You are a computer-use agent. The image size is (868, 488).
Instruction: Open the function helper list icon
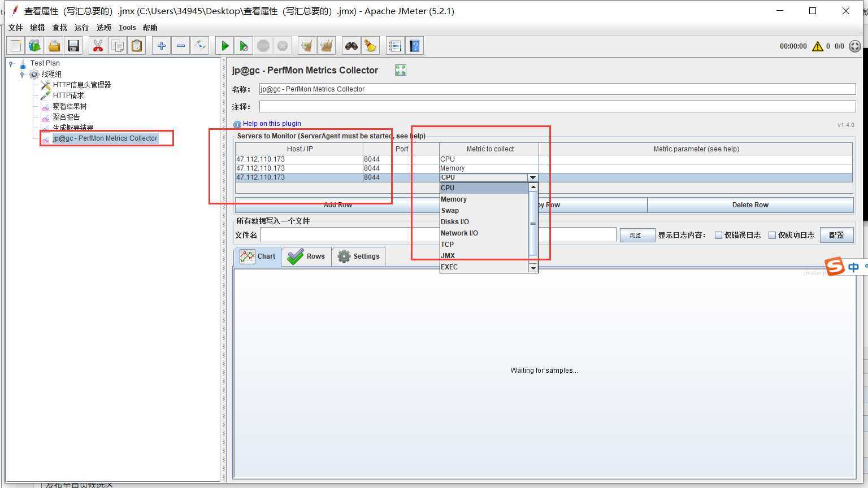(x=396, y=46)
